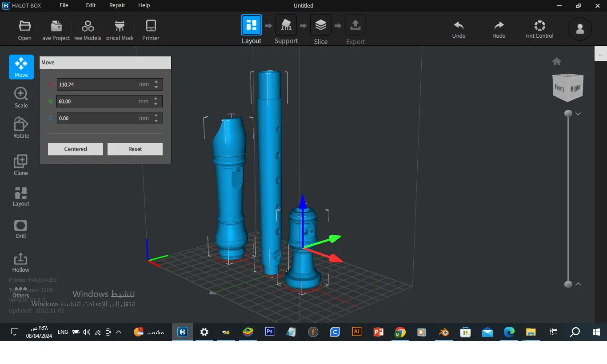Image resolution: width=607 pixels, height=364 pixels.
Task: Increase X position with up arrow
Action: click(x=156, y=82)
